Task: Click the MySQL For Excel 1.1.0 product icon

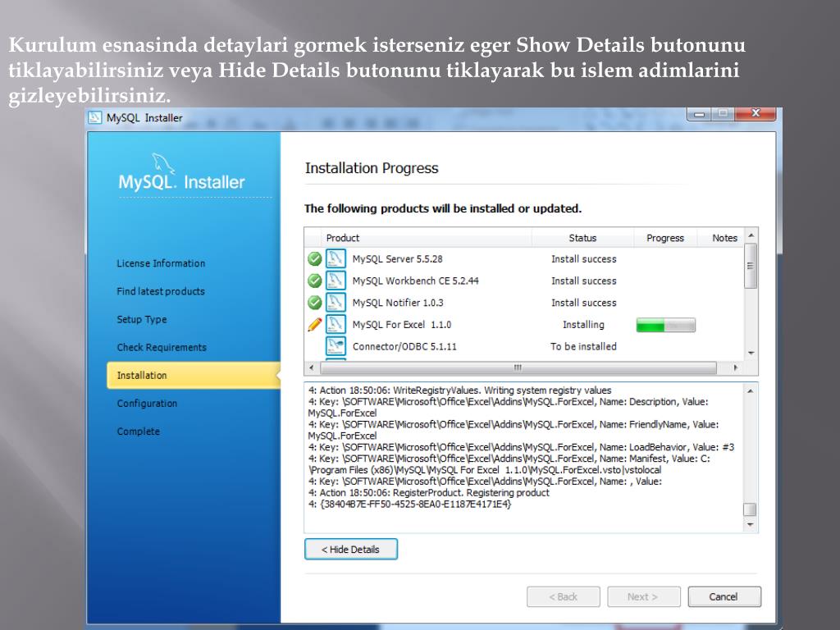Action: point(336,325)
